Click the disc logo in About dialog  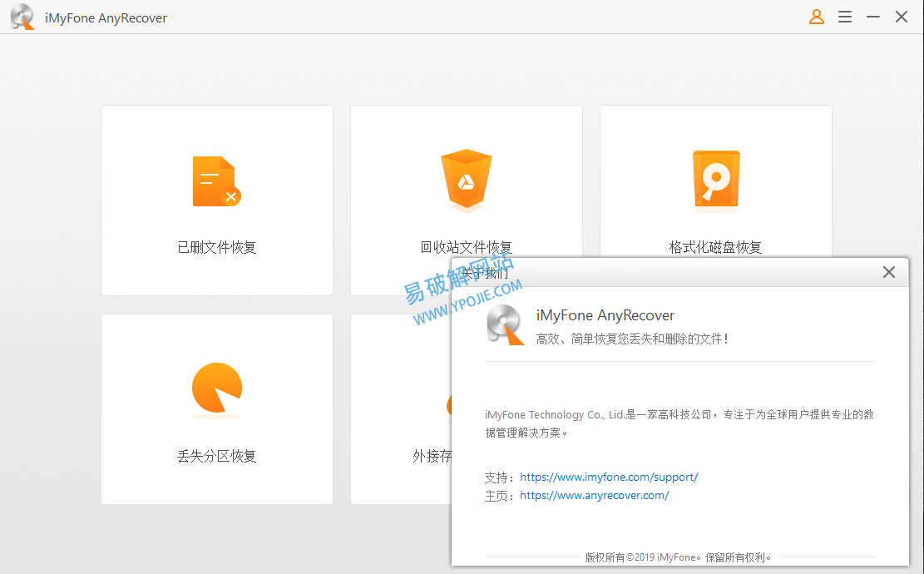pos(505,324)
